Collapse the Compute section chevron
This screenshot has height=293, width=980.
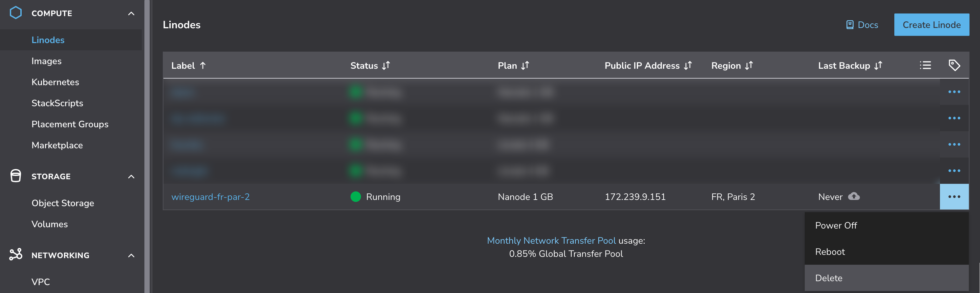pos(131,14)
